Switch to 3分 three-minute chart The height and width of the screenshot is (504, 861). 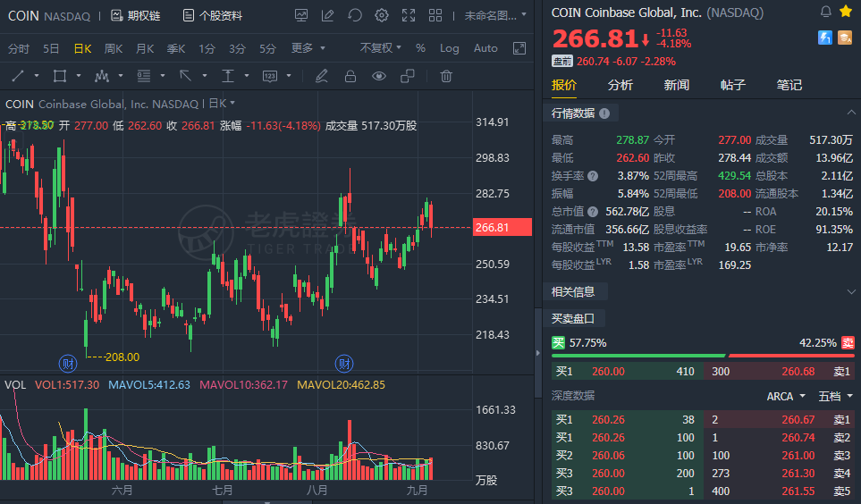tap(237, 48)
